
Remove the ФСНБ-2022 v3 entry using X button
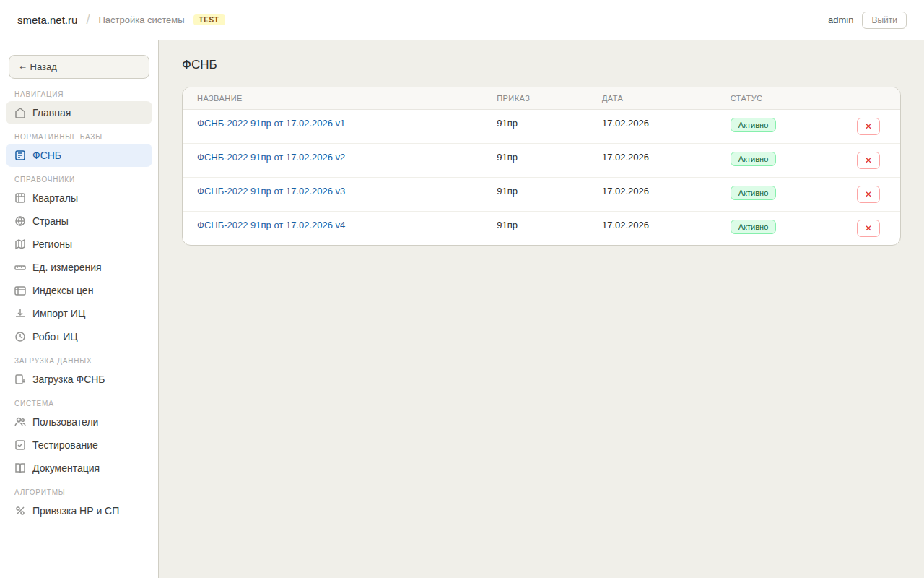[868, 194]
